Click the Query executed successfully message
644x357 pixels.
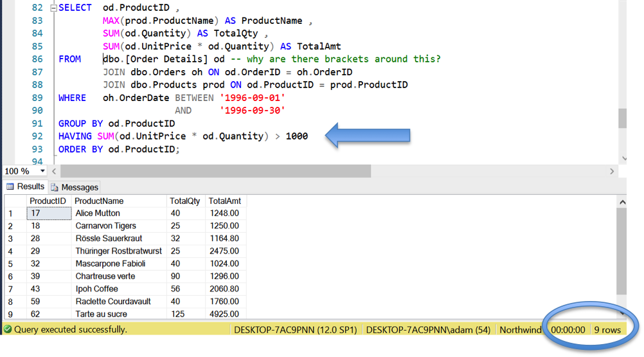click(x=71, y=329)
